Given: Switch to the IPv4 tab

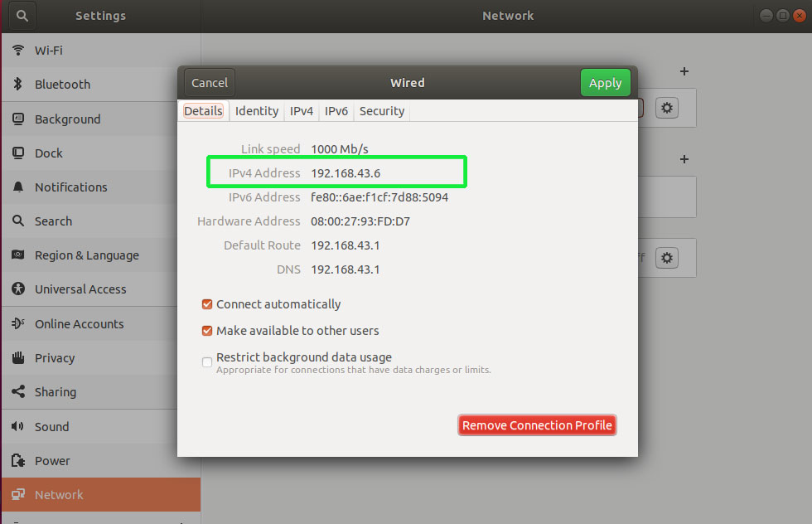Looking at the screenshot, I should 302,111.
